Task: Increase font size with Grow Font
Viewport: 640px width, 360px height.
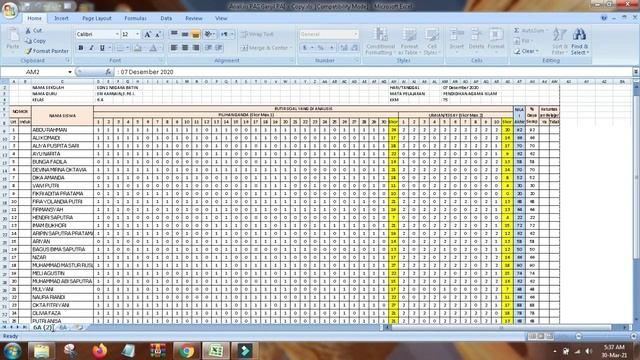Action: point(148,35)
